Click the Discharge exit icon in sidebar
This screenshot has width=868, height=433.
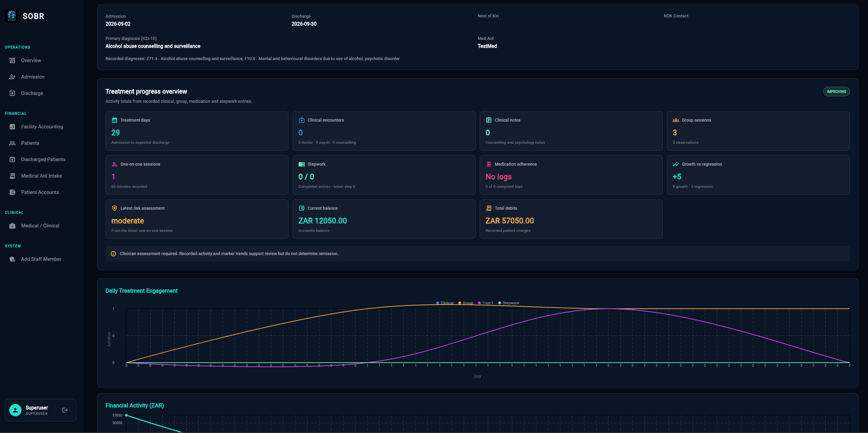[x=12, y=93]
